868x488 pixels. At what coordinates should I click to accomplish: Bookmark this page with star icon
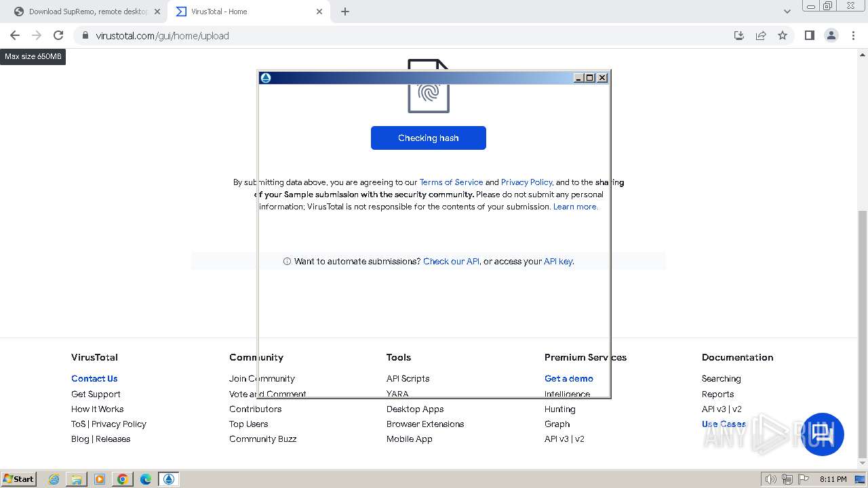pyautogui.click(x=783, y=35)
